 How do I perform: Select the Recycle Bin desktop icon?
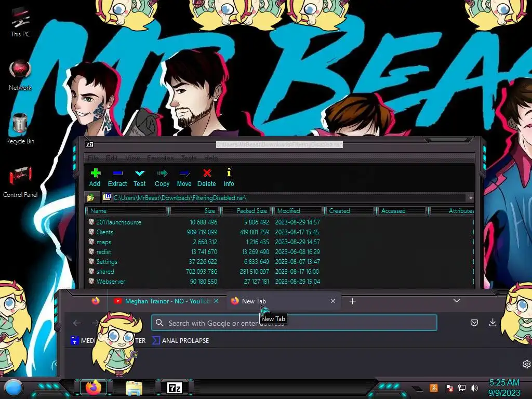(20, 129)
